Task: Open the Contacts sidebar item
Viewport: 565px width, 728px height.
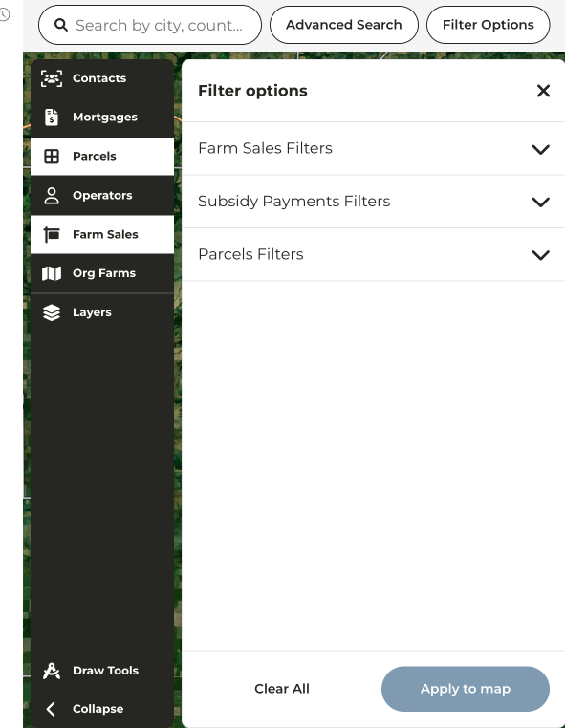Action: click(x=102, y=78)
